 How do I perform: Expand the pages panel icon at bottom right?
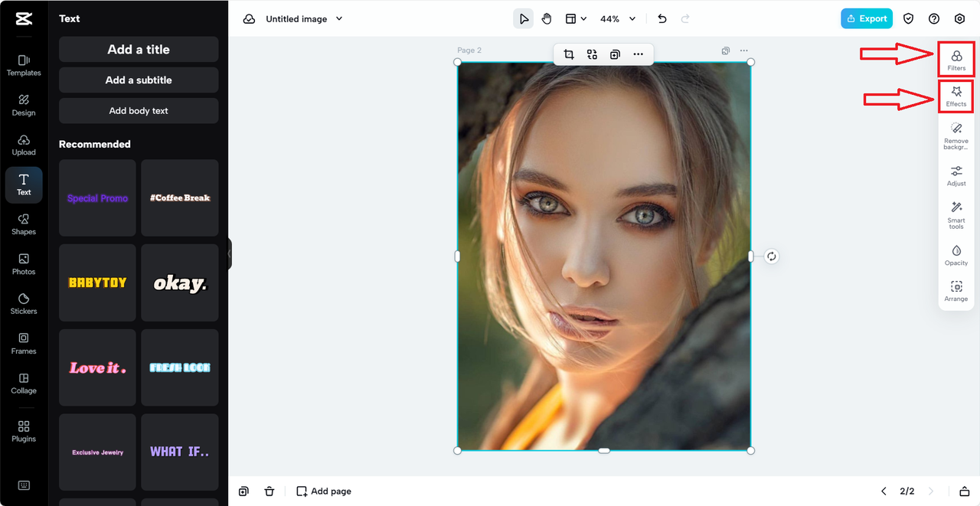pyautogui.click(x=965, y=491)
